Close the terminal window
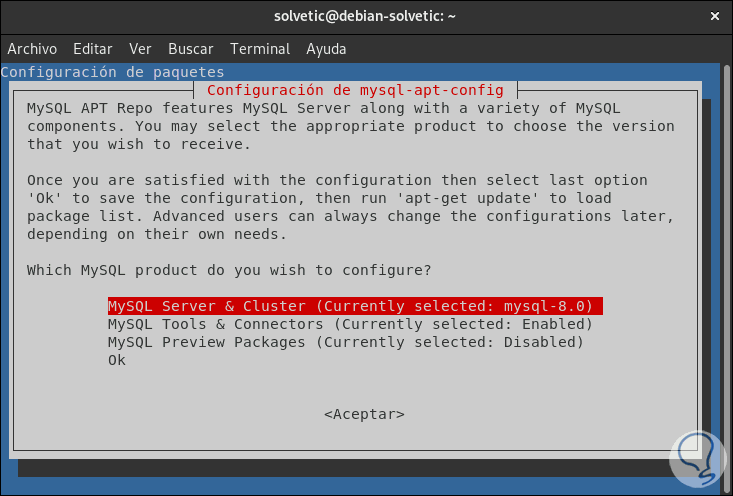Viewport: 733px width, 496px height. [x=715, y=16]
